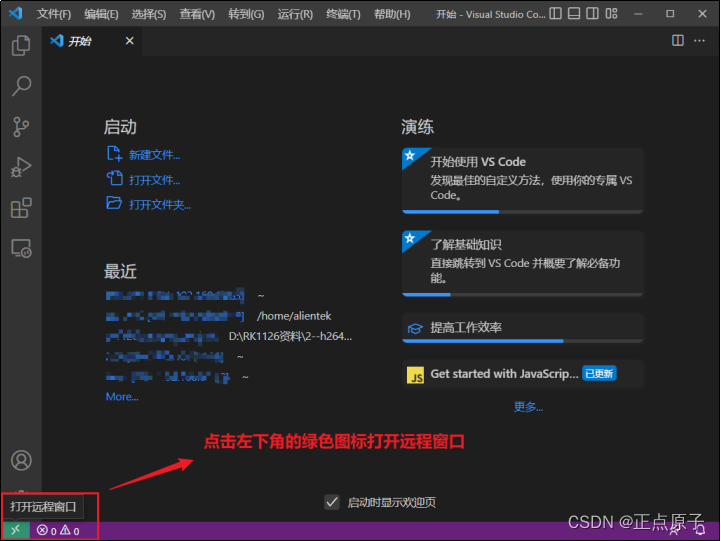The image size is (721, 541).
Task: Click the 已更新 badge on JavaScript card
Action: tap(599, 374)
